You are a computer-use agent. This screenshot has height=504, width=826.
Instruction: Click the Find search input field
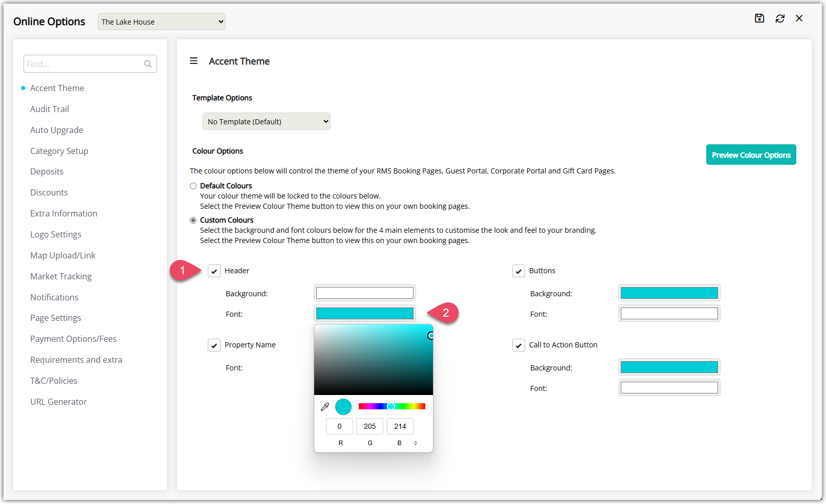pyautogui.click(x=90, y=64)
